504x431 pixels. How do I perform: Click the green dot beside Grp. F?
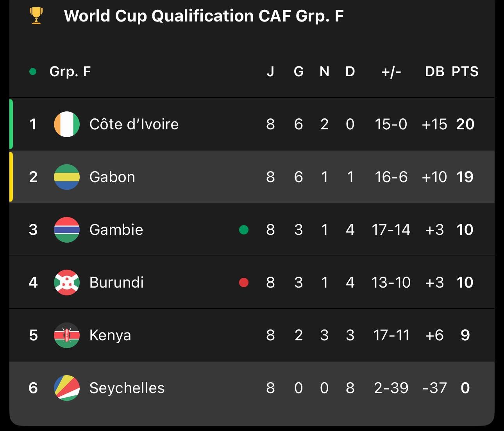click(33, 72)
